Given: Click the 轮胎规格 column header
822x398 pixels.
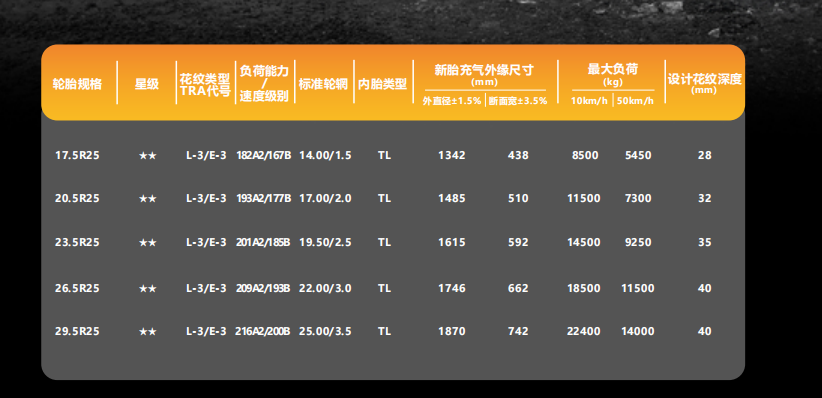Looking at the screenshot, I should (77, 84).
